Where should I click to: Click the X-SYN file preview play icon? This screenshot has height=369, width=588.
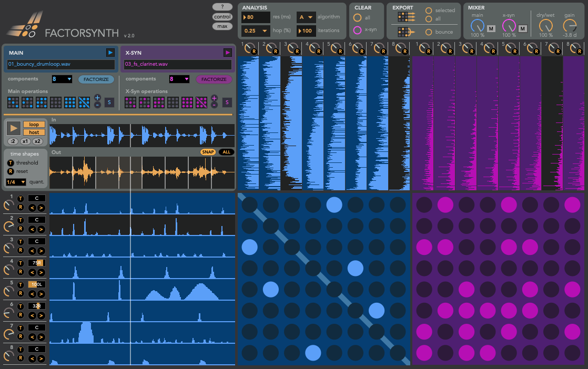(227, 53)
